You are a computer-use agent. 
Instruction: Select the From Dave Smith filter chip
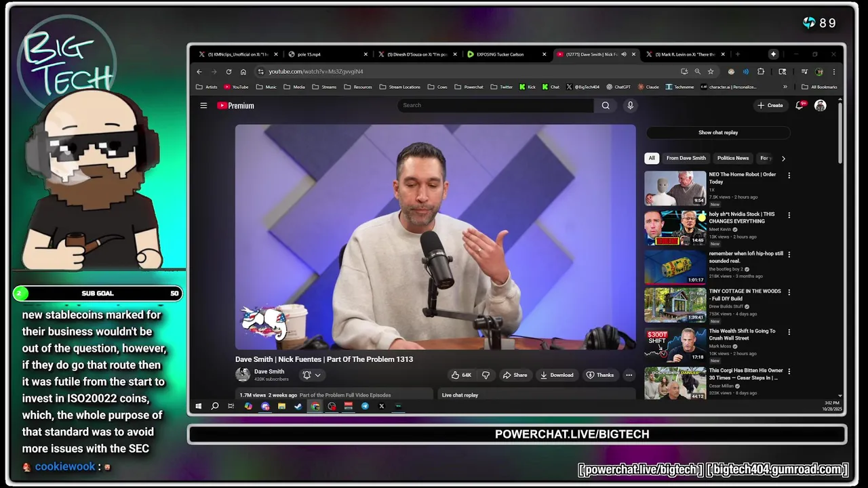pos(686,158)
